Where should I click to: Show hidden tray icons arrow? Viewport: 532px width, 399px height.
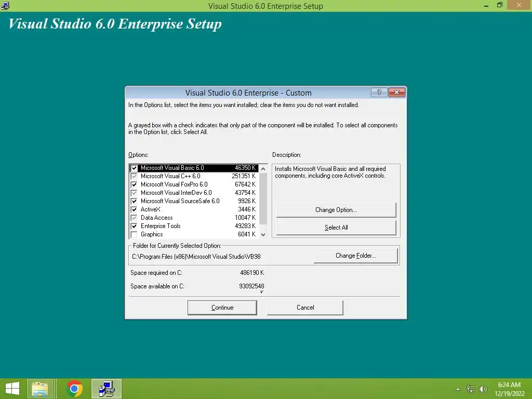point(458,389)
